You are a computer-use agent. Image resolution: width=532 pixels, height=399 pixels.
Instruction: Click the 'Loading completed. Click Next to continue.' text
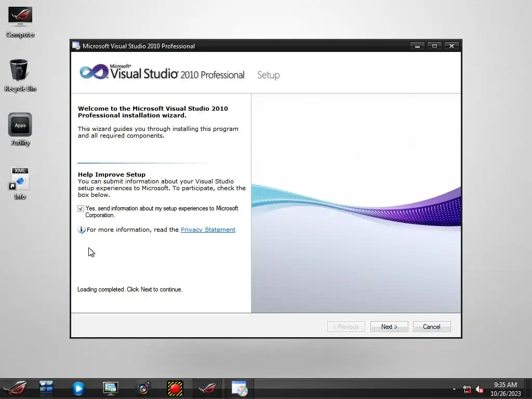click(130, 289)
